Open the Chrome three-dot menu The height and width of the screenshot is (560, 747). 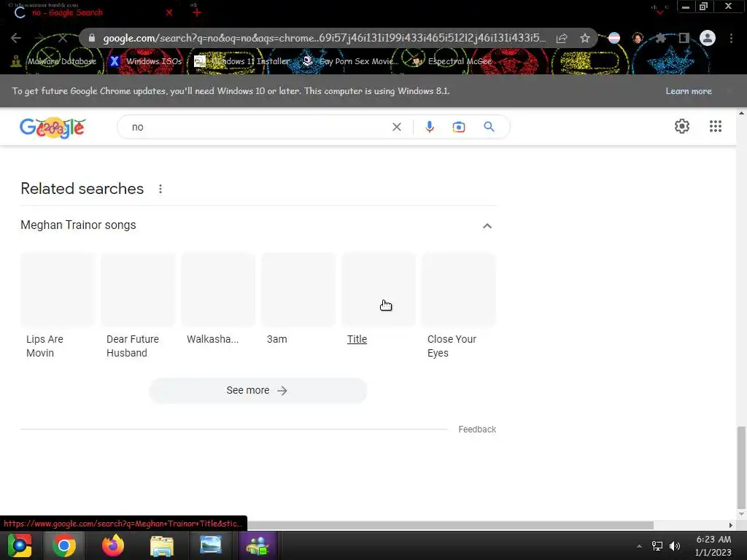point(731,38)
